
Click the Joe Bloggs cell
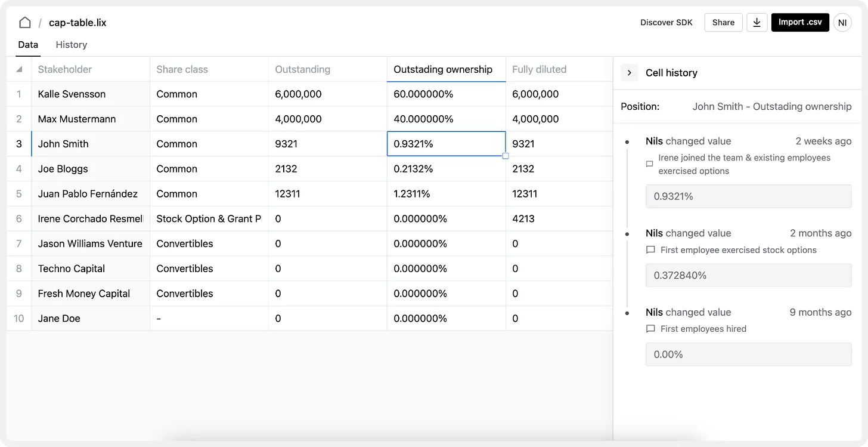(x=91, y=169)
